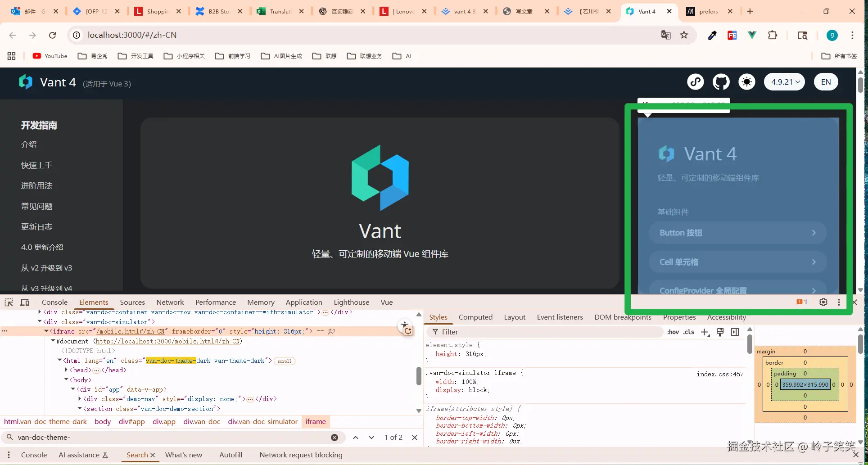
Task: Expand the demo-nav div node
Action: tap(80, 399)
